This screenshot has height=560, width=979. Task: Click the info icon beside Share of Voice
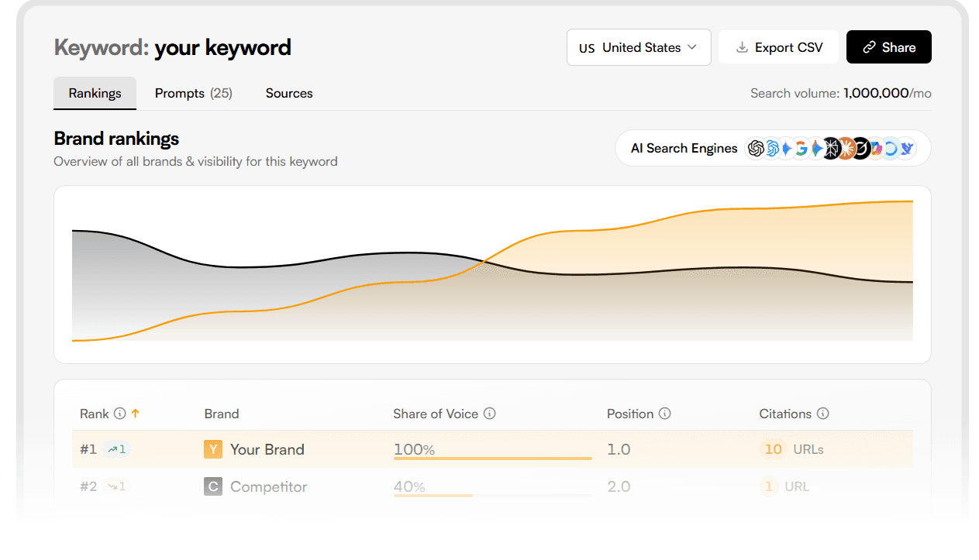click(x=489, y=414)
